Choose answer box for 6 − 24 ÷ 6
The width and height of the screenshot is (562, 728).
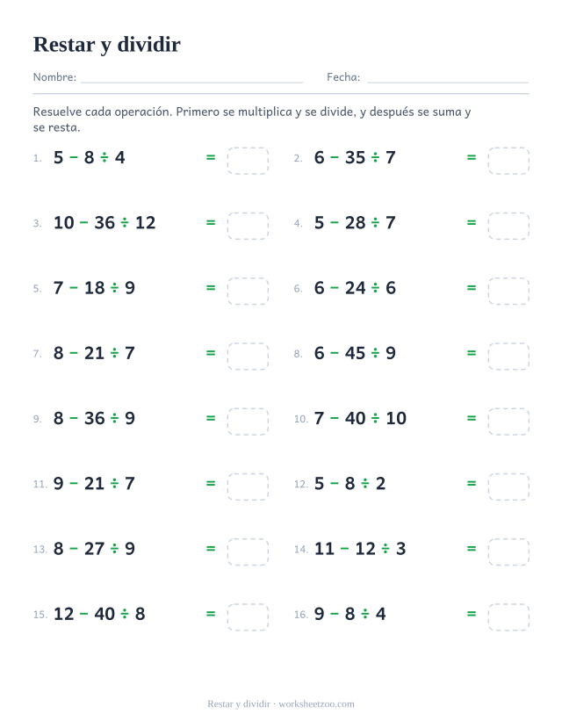coord(508,291)
